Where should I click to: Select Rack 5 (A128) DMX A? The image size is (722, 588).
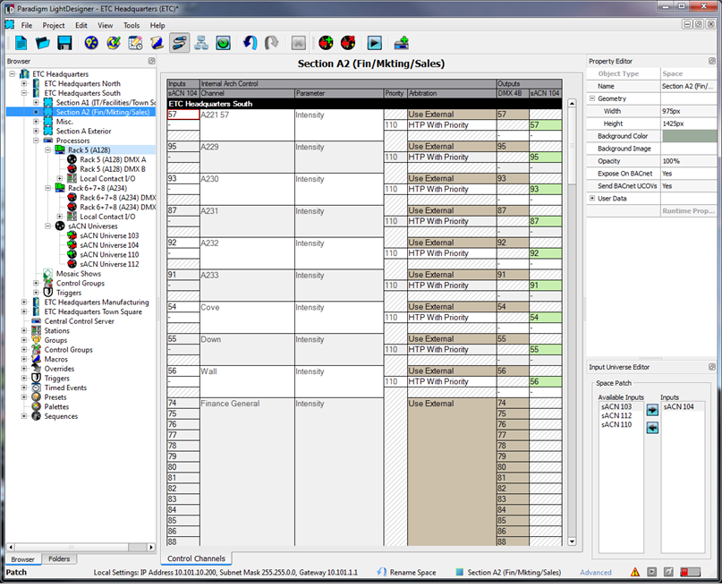113,159
